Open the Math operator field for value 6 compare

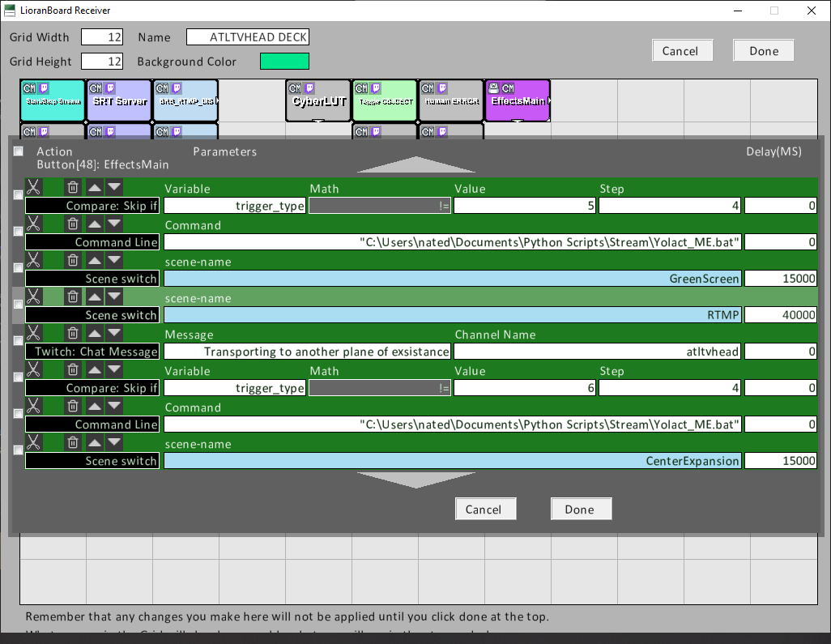click(x=380, y=388)
